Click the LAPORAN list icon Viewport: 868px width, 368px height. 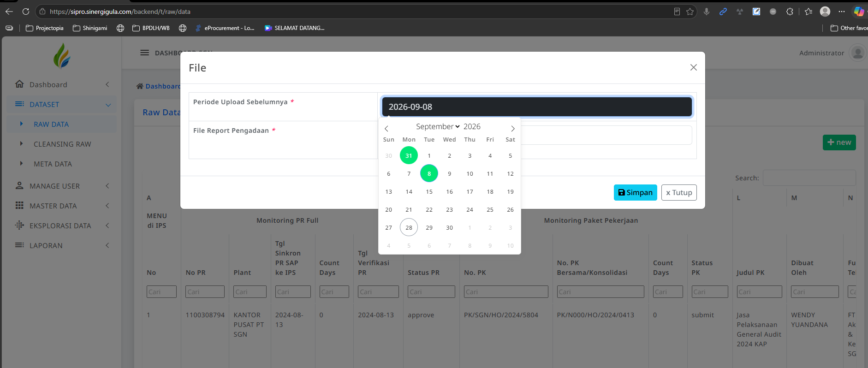click(19, 245)
